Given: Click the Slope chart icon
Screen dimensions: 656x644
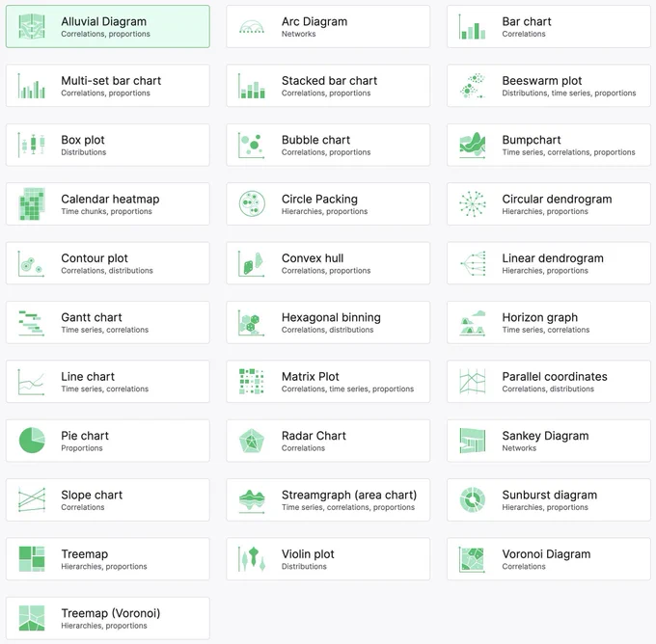Looking at the screenshot, I should point(32,499).
